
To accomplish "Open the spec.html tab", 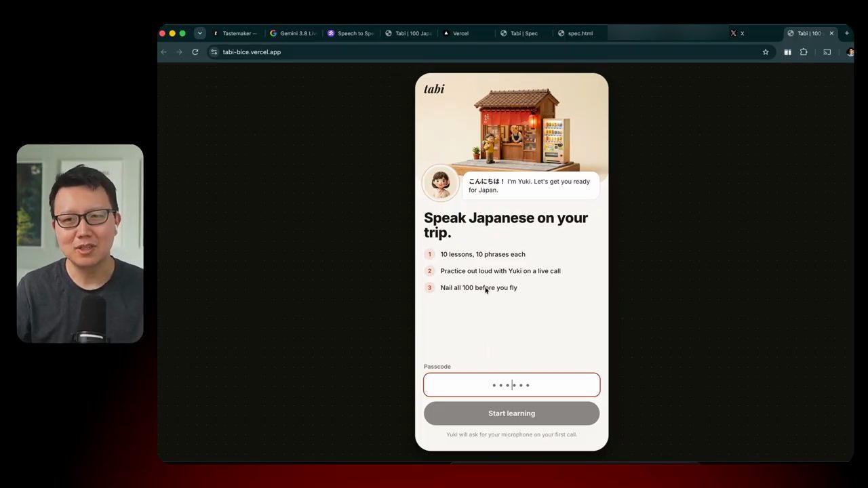I will (580, 33).
